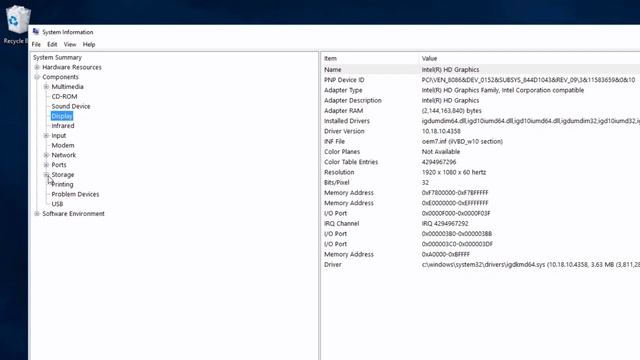This screenshot has width=640, height=360.
Task: Expand the Multimedia node
Action: (46, 87)
